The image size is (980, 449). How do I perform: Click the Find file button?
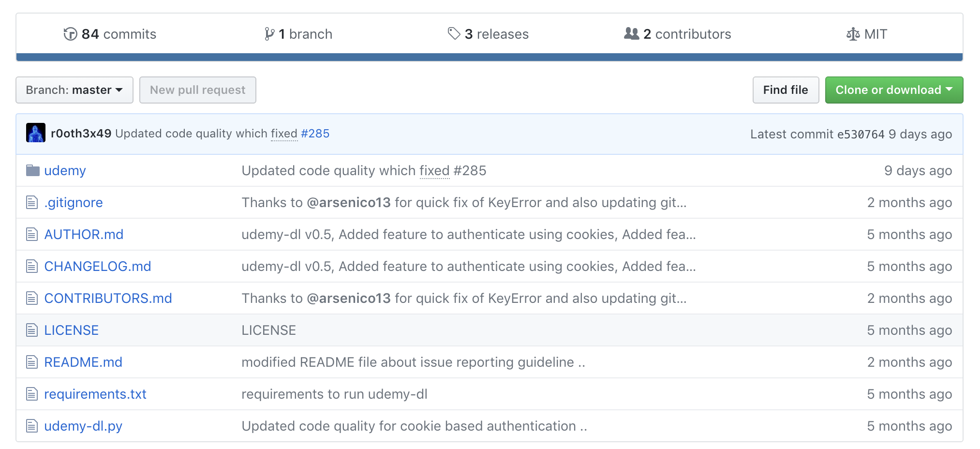785,90
